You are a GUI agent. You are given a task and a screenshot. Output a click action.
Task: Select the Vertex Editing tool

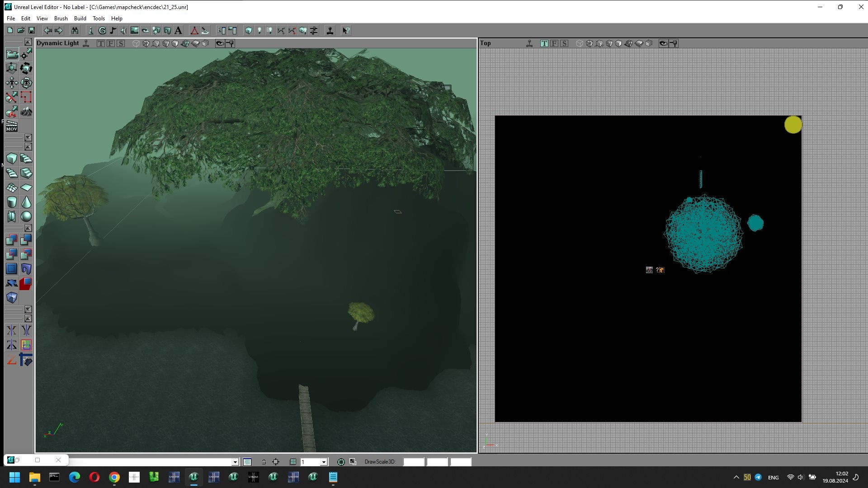coord(26,54)
